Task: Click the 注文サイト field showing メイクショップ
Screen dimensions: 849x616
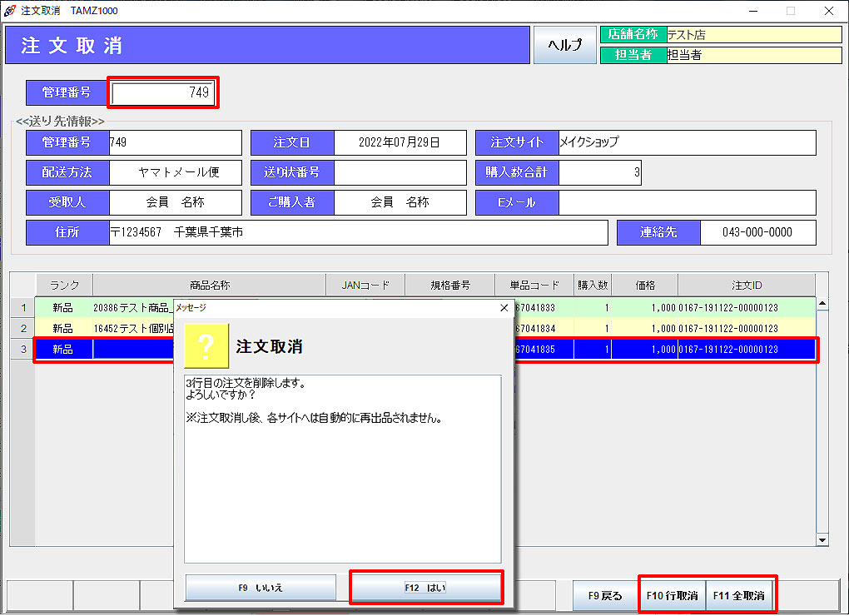Action: pos(687,142)
